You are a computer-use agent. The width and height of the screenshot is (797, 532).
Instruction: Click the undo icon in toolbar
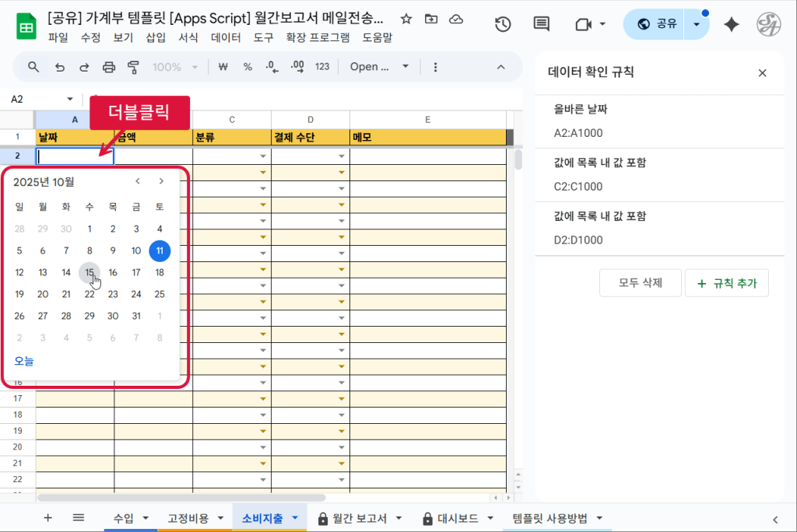(59, 67)
